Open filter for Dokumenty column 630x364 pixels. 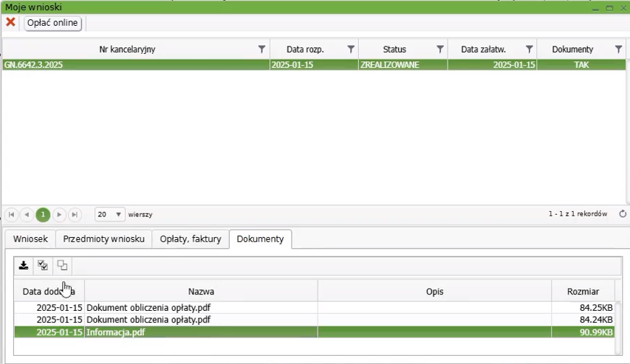tap(619, 49)
